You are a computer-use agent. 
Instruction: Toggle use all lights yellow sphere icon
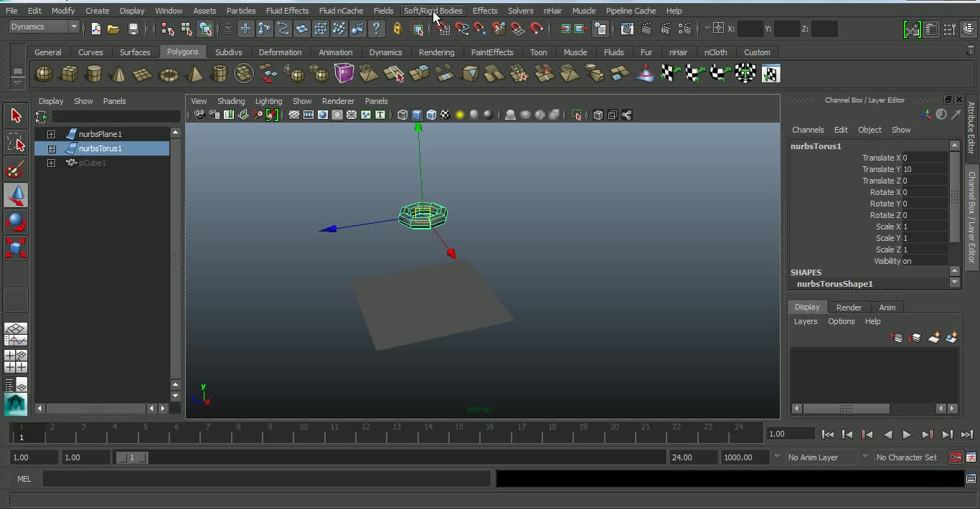click(x=460, y=115)
